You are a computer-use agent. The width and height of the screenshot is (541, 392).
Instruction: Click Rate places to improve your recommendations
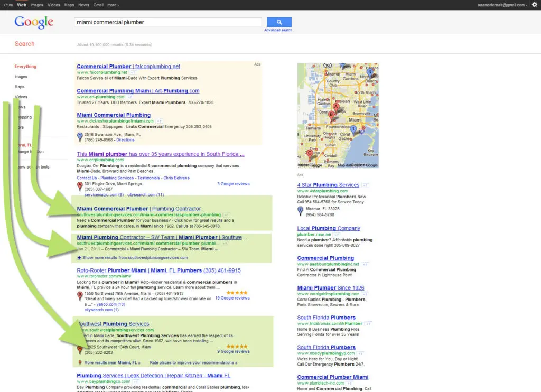click(x=193, y=362)
